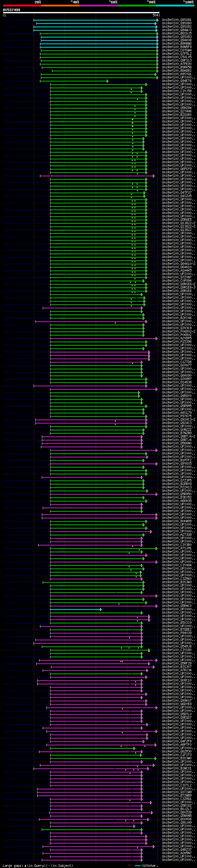This screenshot has height=868, width=197.
Task: Open the UniRef100_Q9SU80 hit label
Action: (177, 23)
